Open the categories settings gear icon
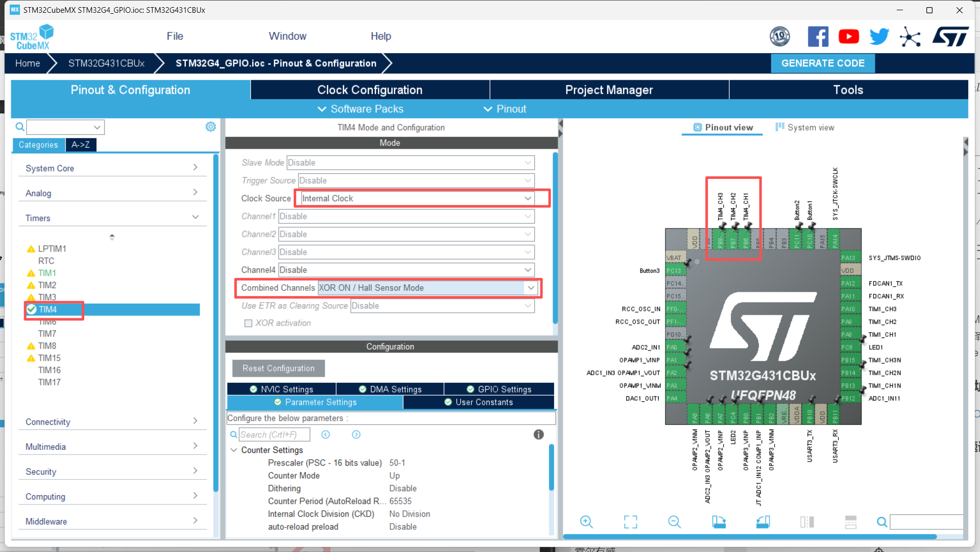 coord(210,127)
